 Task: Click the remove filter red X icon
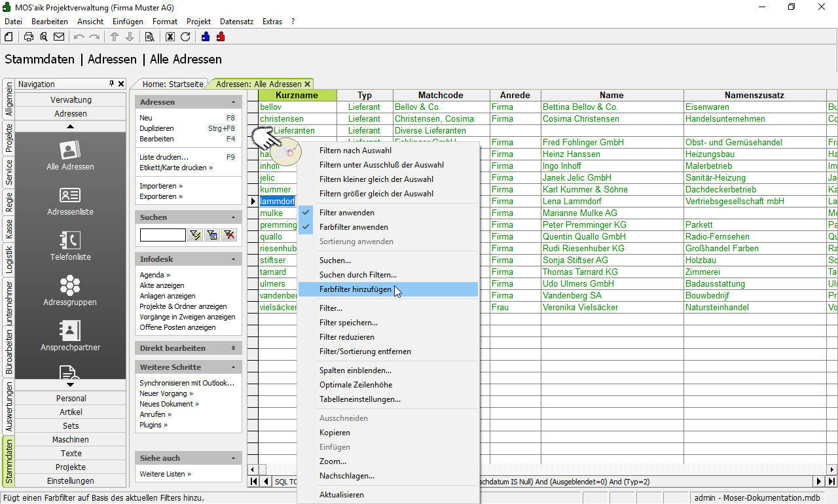(x=229, y=235)
